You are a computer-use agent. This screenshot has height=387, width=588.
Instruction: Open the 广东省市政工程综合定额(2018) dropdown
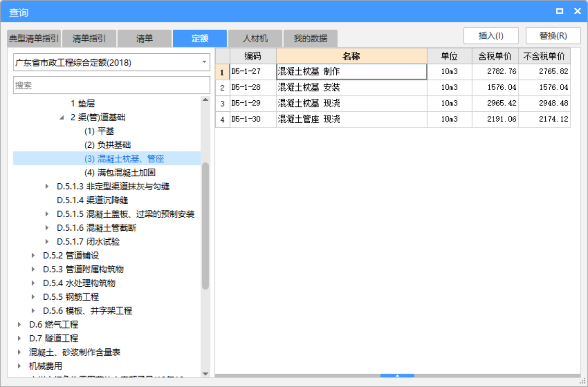click(111, 62)
